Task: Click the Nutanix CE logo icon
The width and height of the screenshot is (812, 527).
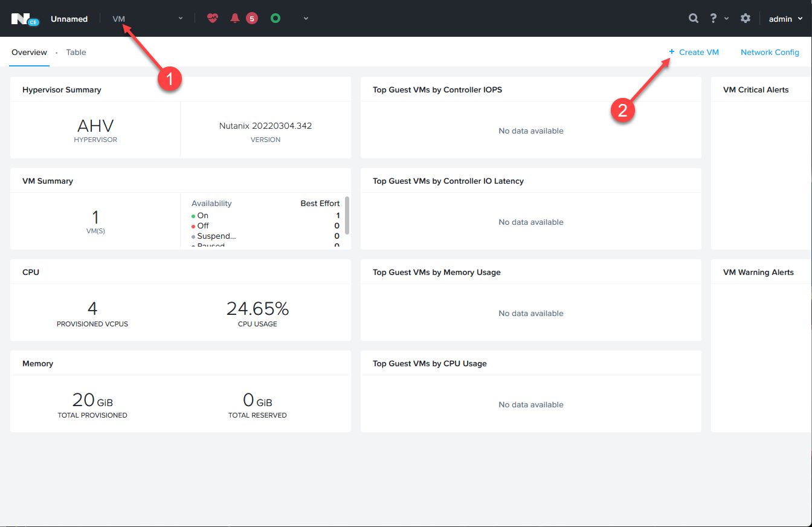Action: (25, 19)
